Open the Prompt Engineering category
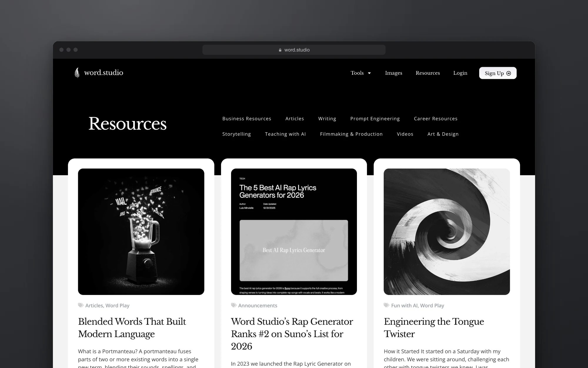Image resolution: width=588 pixels, height=368 pixels. point(375,119)
